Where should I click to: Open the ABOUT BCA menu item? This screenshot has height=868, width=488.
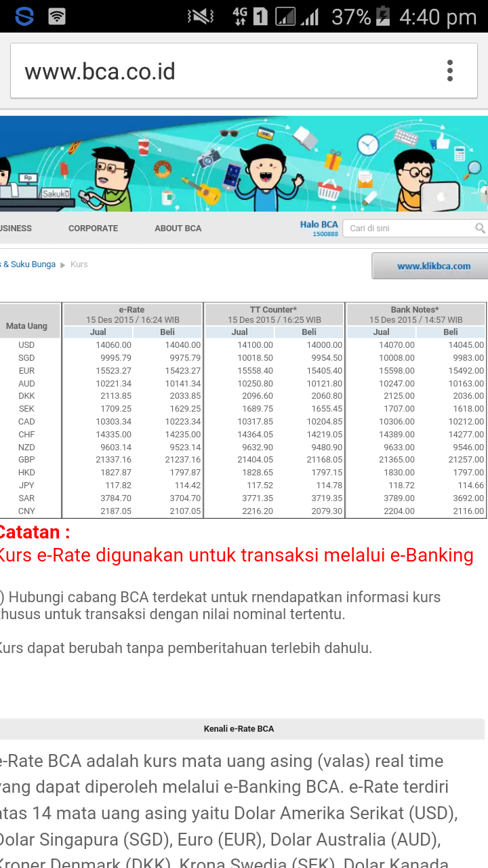(178, 229)
